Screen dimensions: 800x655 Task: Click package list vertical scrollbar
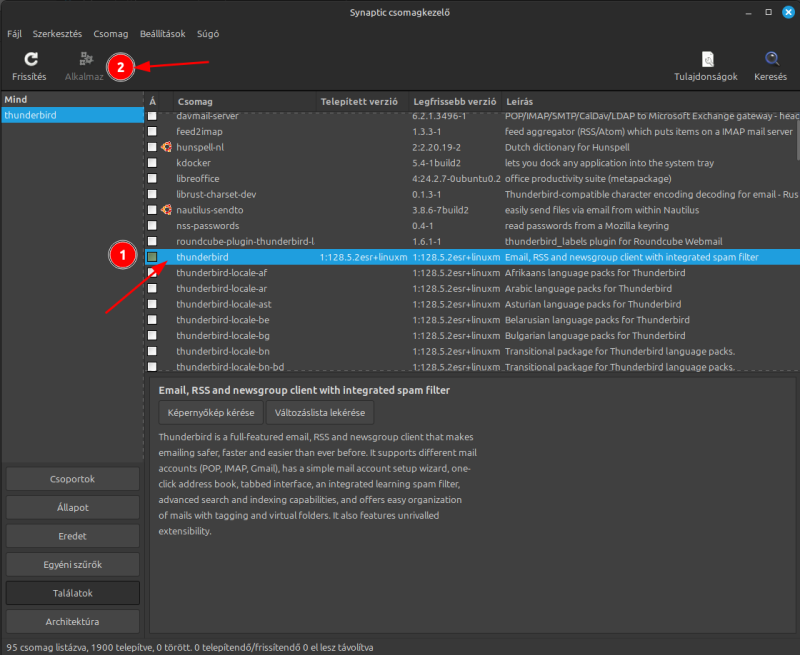(797, 138)
